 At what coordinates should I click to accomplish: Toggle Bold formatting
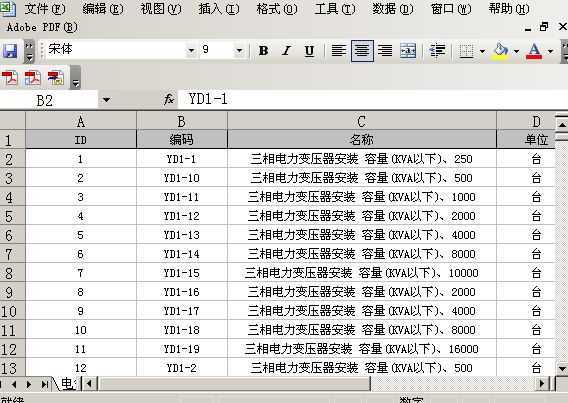pos(264,51)
